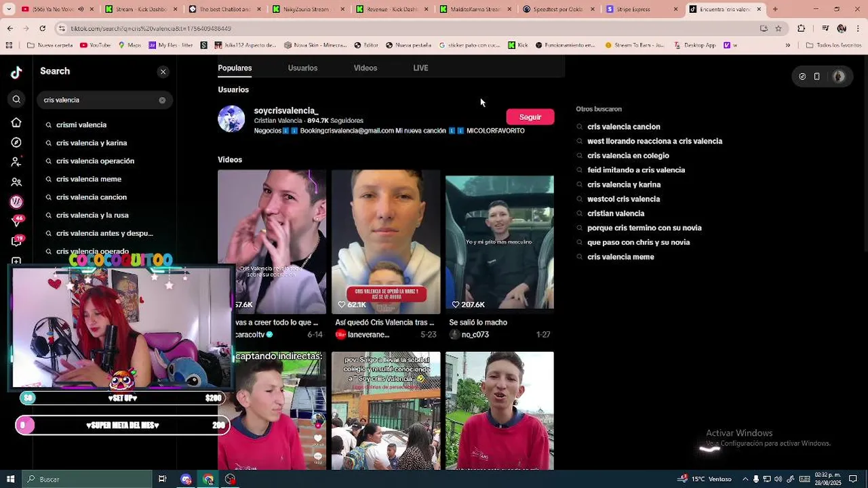Open the Windows Start menu
Screen dimensions: 868x488
click(10, 479)
